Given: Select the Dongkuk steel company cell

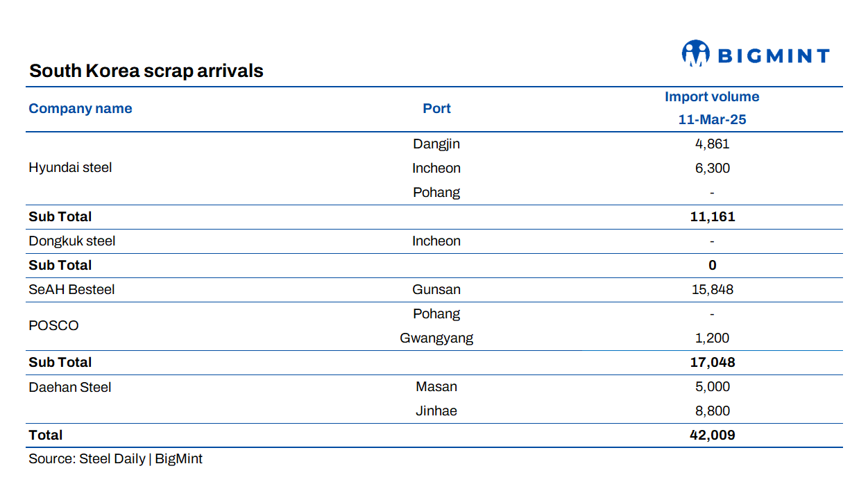Looking at the screenshot, I should pos(72,241).
